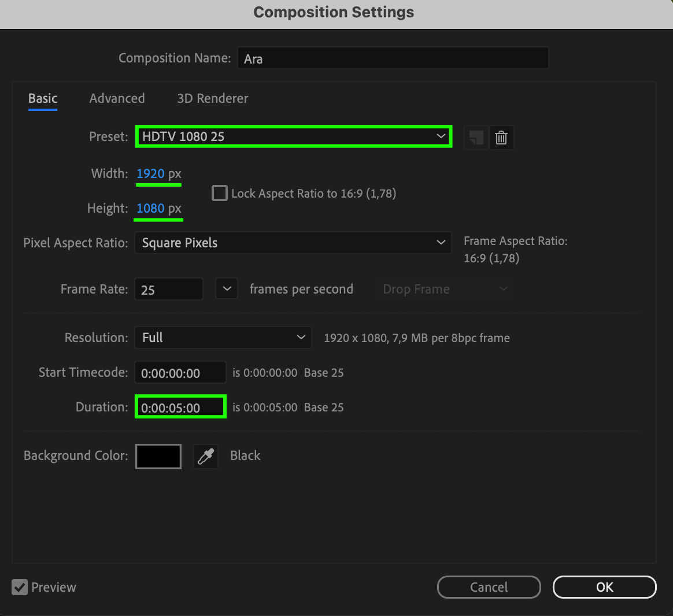Click the Start Timecode field
Screen dimensions: 673x616
pyautogui.click(x=180, y=373)
